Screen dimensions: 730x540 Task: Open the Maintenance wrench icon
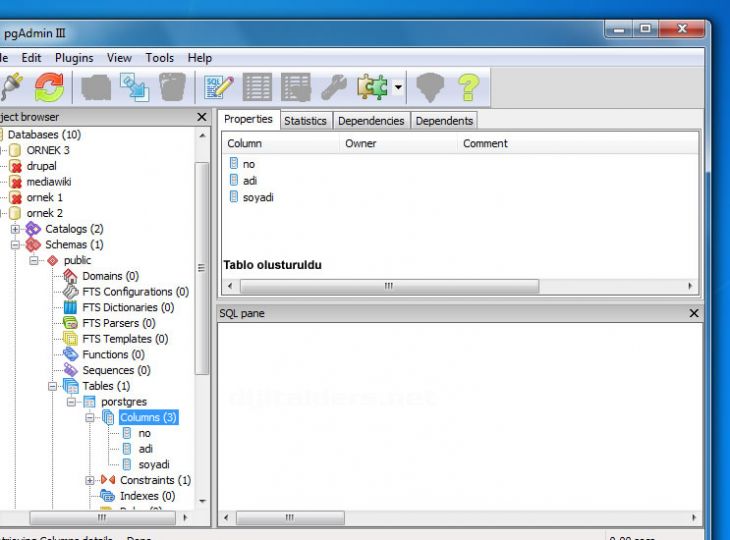(x=334, y=87)
